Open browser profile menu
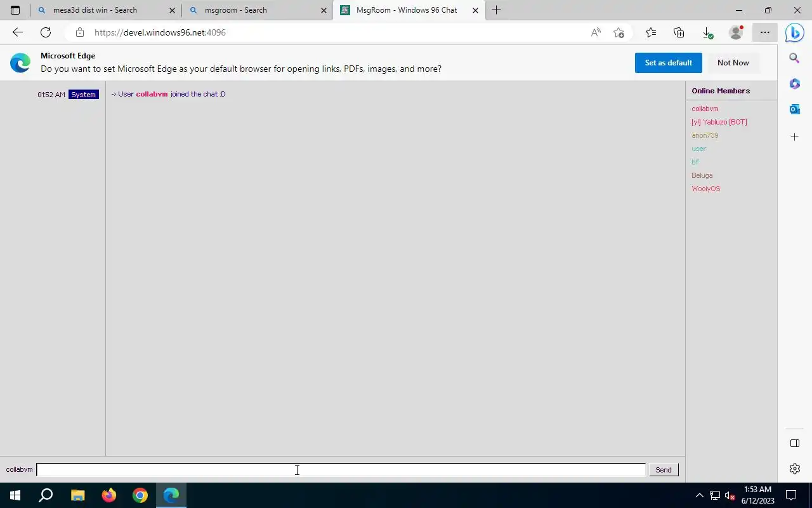This screenshot has height=508, width=812. click(736, 32)
